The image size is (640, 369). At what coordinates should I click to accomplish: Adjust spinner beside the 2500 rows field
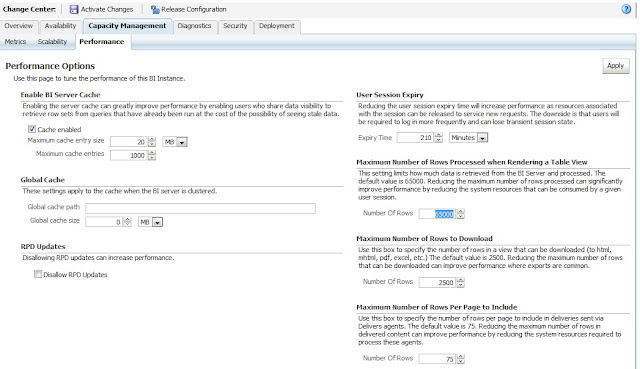tap(461, 282)
